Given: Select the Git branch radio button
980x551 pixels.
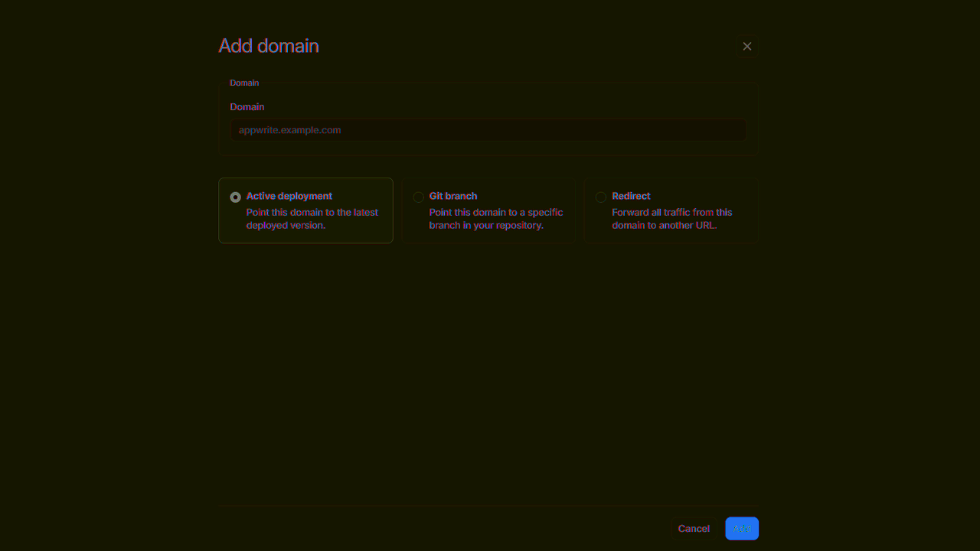Looking at the screenshot, I should (419, 197).
